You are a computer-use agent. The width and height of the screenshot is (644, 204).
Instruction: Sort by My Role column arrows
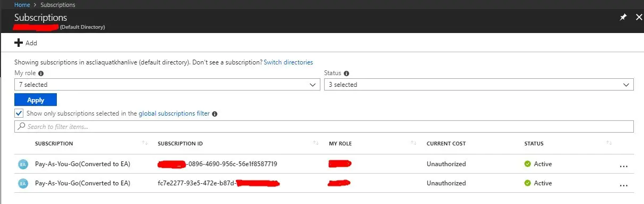(x=413, y=143)
